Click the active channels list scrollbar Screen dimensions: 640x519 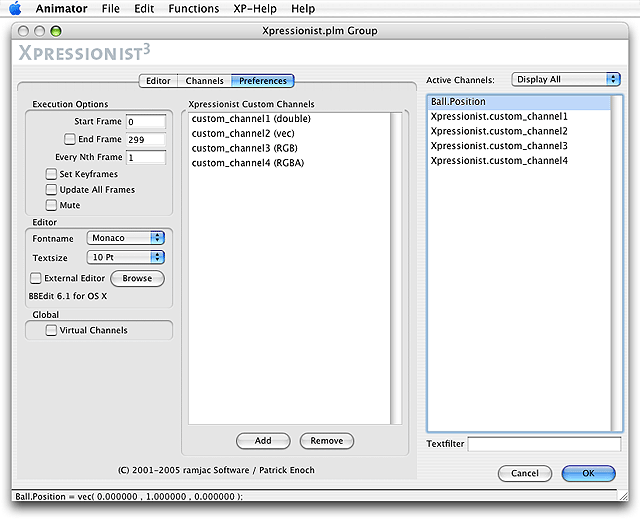pyautogui.click(x=616, y=263)
